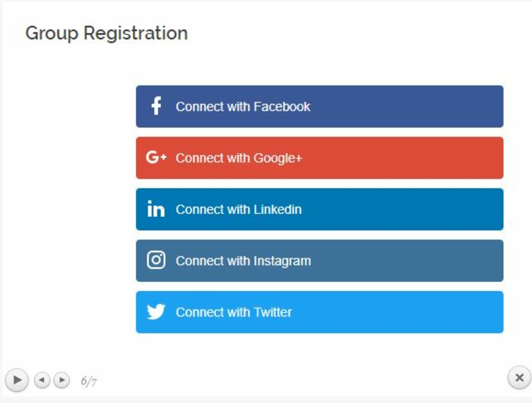
Task: Click the 'Connect with Linkedin' label
Action: pyautogui.click(x=238, y=210)
